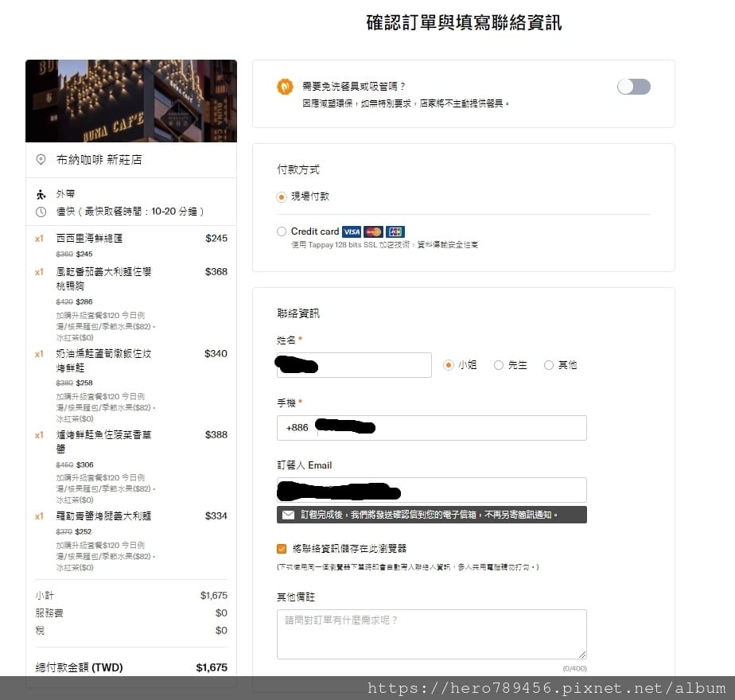Click the MasterCard logo
Viewport: 735px width, 700px height.
pyautogui.click(x=374, y=231)
